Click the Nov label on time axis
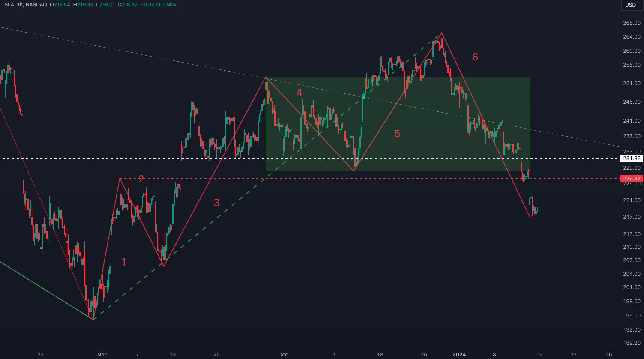 click(x=102, y=355)
